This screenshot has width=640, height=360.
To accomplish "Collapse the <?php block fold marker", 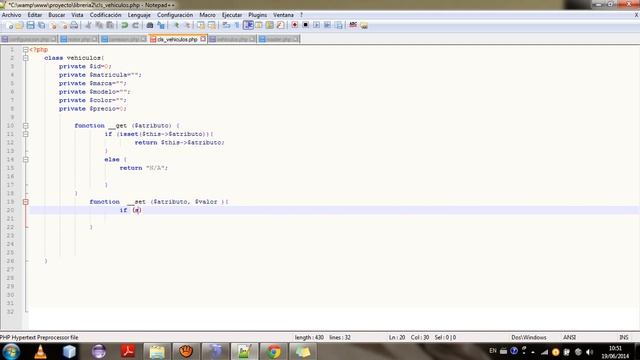I will pos(25,50).
